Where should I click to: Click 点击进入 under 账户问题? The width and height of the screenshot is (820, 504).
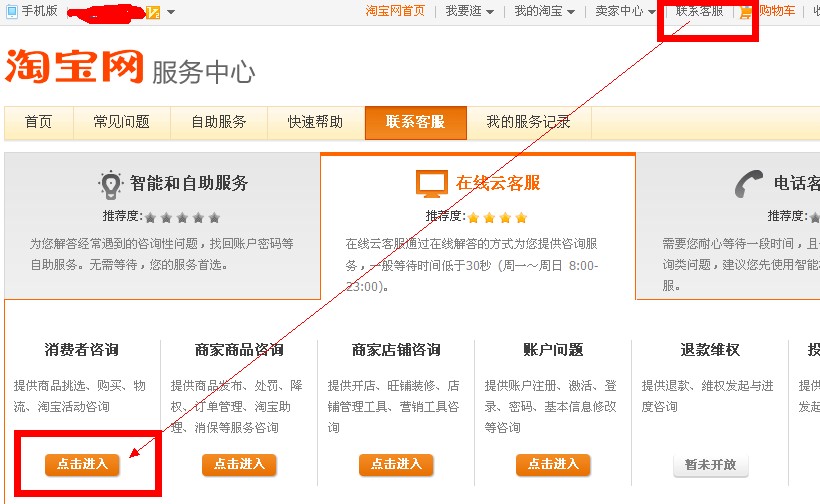coord(553,464)
